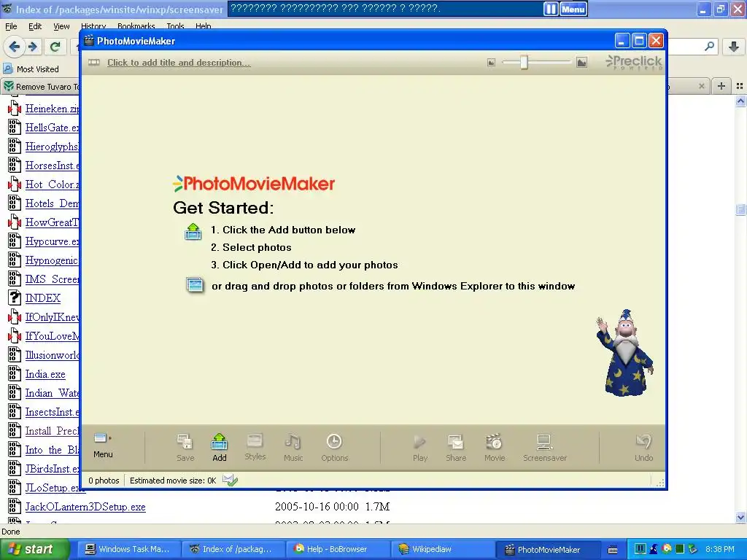The image size is (747, 560).
Task: Open the File menu in browser
Action: pos(11,26)
